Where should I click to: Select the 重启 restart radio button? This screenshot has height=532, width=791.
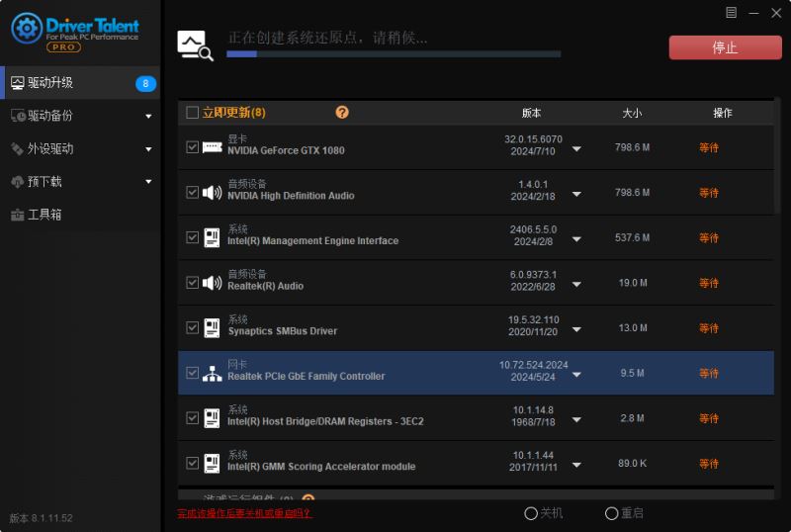[x=611, y=514]
